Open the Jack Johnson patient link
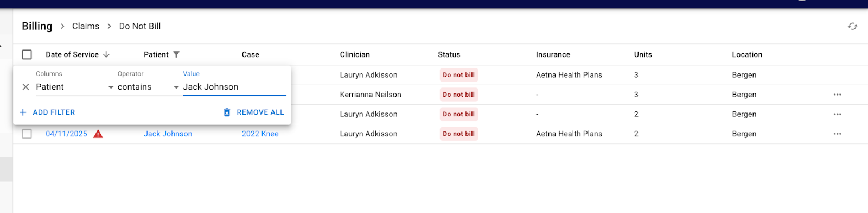Image resolution: width=868 pixels, height=213 pixels. 168,134
